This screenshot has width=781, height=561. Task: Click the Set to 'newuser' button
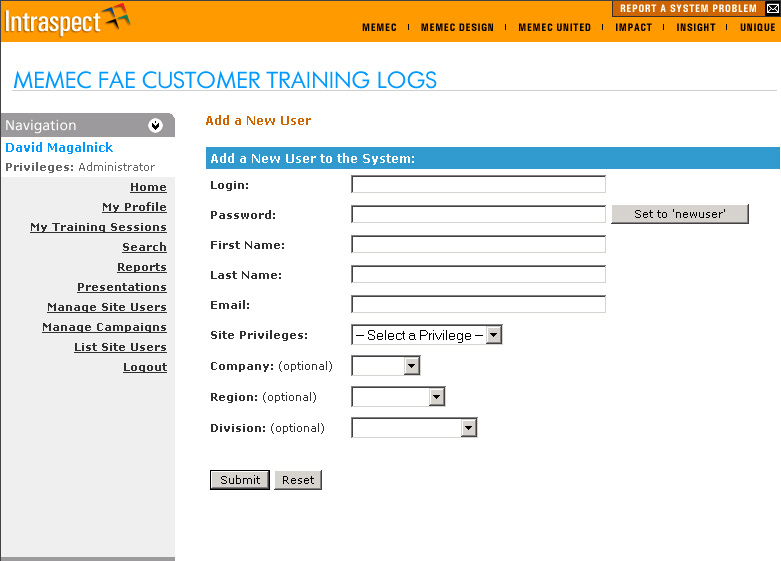680,214
